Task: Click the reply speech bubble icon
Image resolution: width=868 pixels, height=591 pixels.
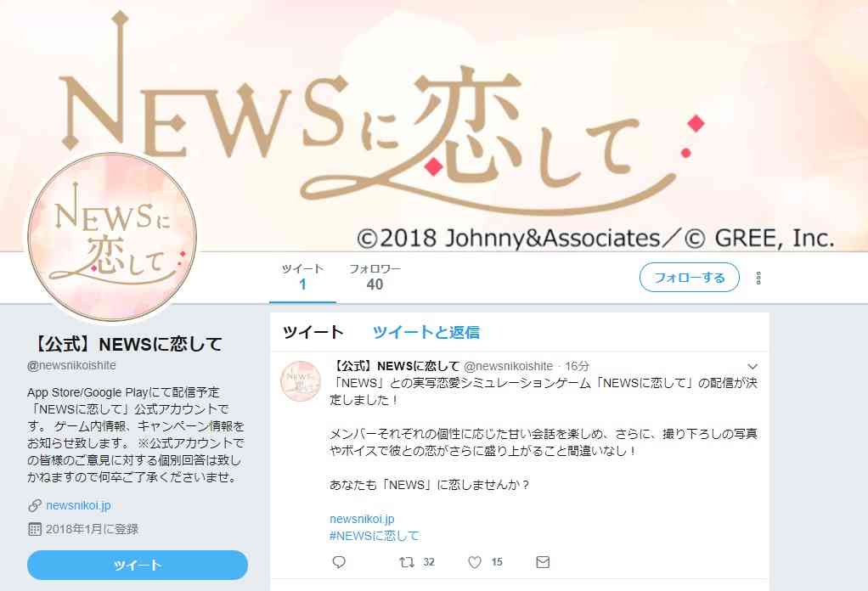Action: point(339,562)
